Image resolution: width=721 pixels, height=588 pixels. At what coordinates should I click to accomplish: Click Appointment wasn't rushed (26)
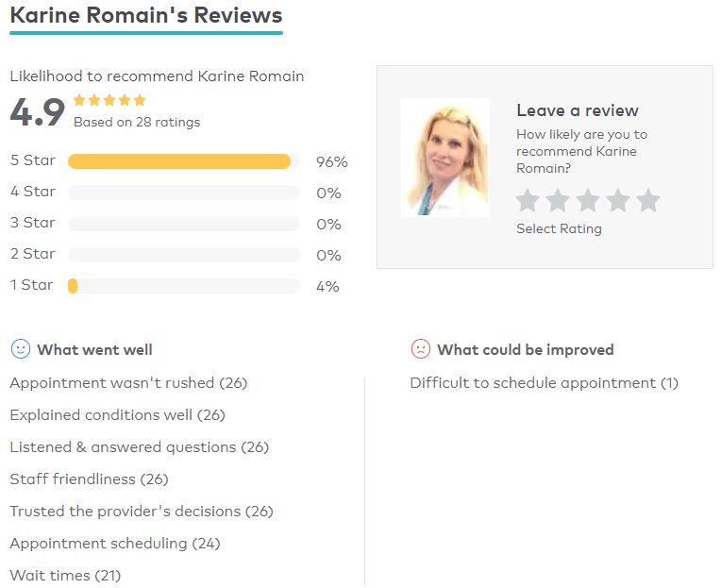[x=128, y=383]
